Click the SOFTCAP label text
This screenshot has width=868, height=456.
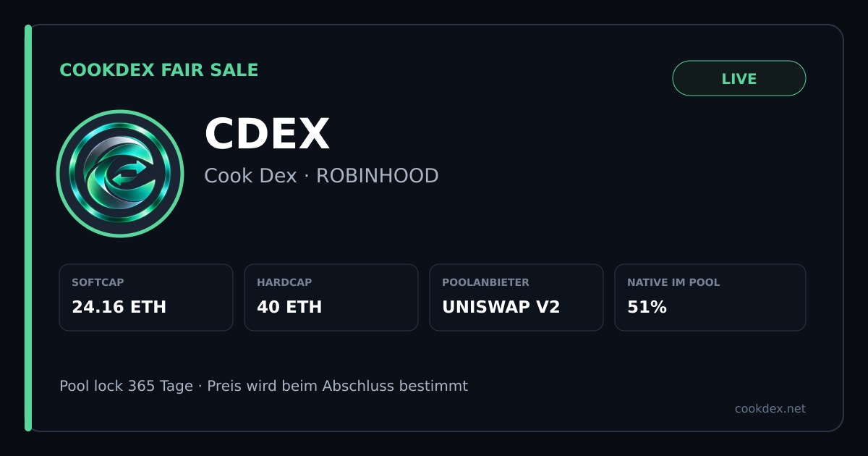click(98, 283)
